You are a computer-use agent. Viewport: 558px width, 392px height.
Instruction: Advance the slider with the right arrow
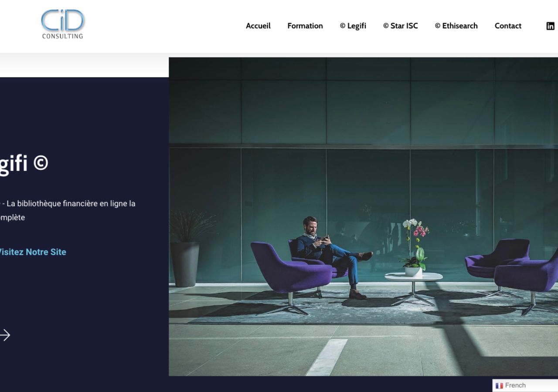point(4,335)
